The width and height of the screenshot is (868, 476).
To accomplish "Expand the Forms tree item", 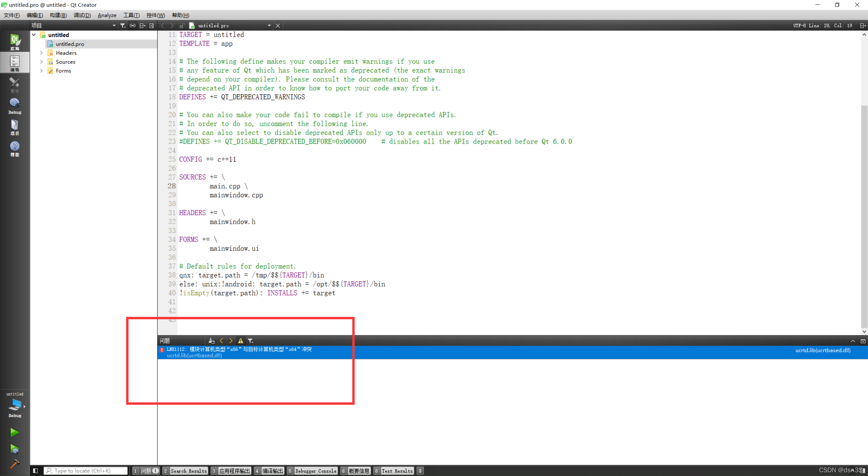I will pos(41,70).
